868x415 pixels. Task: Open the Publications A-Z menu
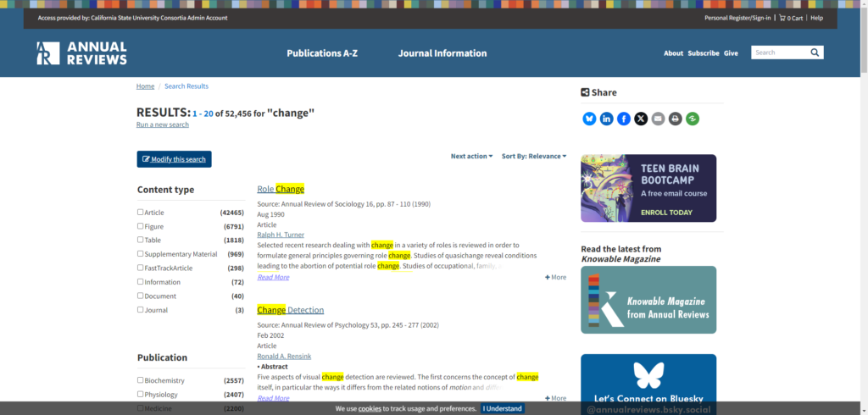322,53
